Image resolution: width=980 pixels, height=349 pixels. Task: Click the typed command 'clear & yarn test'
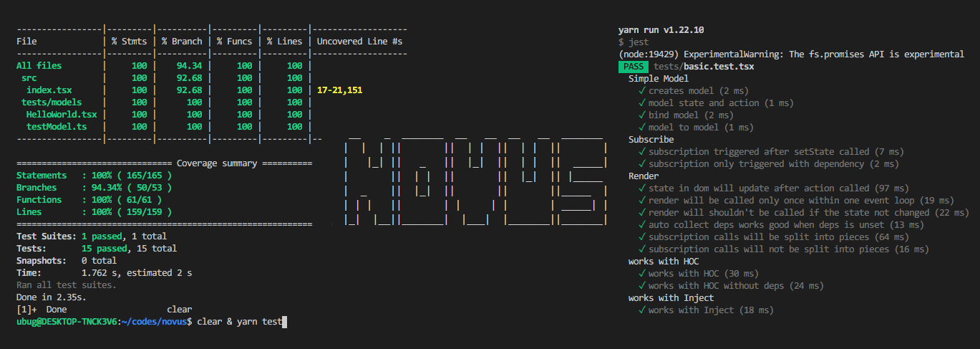pos(239,322)
